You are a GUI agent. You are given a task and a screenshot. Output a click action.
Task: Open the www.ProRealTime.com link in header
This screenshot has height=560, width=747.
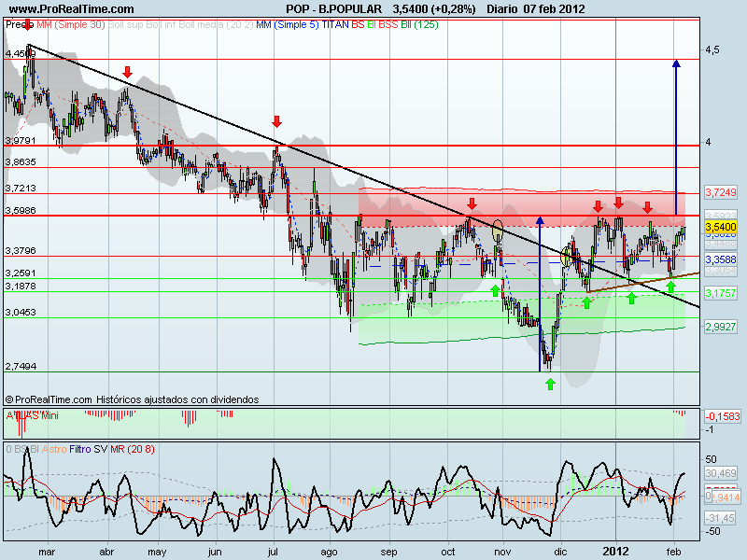pos(72,9)
